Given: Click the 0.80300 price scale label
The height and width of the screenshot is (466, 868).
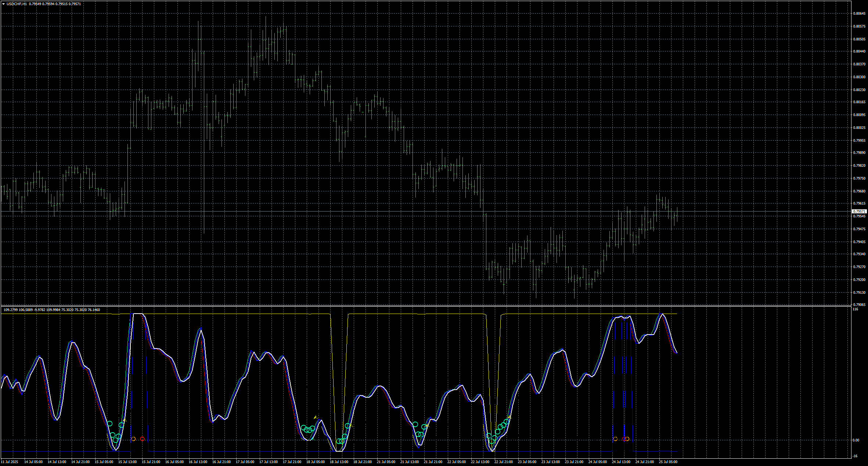Looking at the screenshot, I should point(859,77).
